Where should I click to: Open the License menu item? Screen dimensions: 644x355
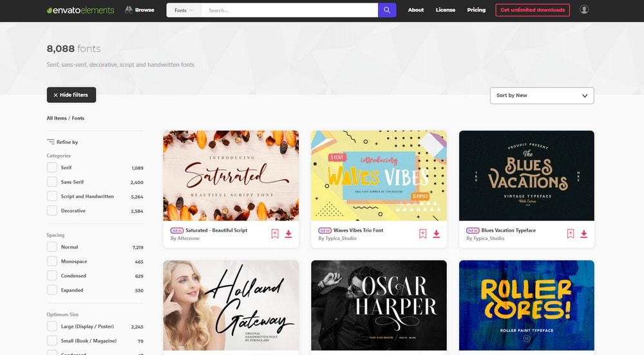[x=445, y=10]
